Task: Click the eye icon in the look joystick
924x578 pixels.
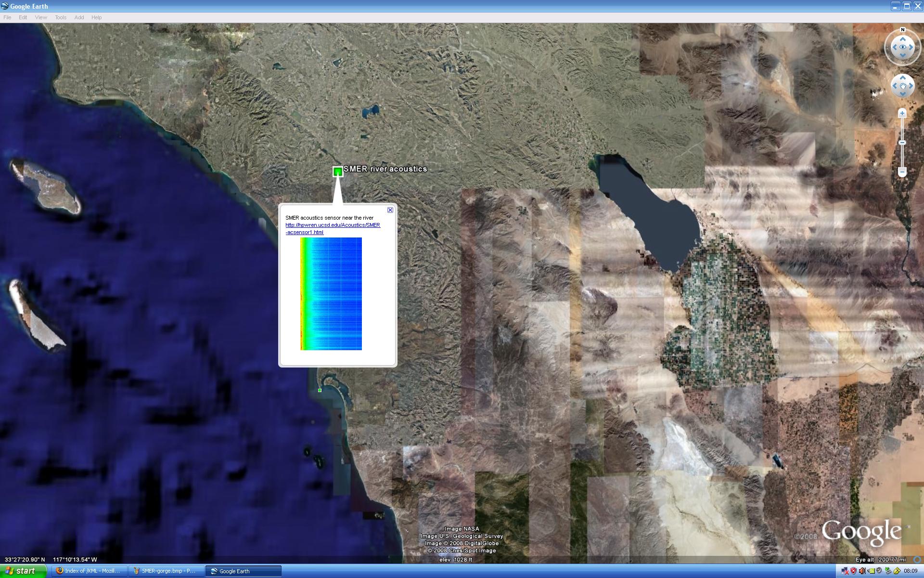Action: coord(903,47)
